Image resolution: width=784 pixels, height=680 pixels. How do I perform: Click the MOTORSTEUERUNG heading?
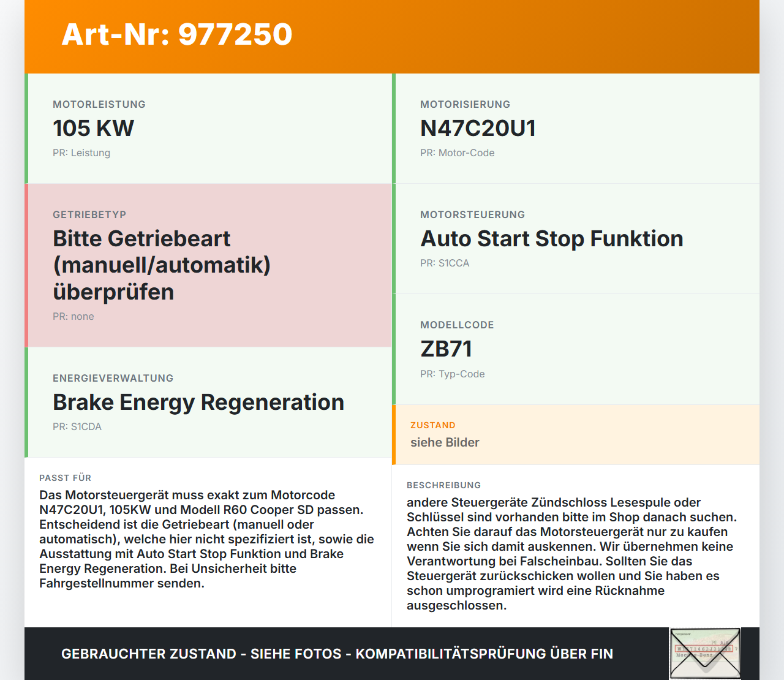472,215
